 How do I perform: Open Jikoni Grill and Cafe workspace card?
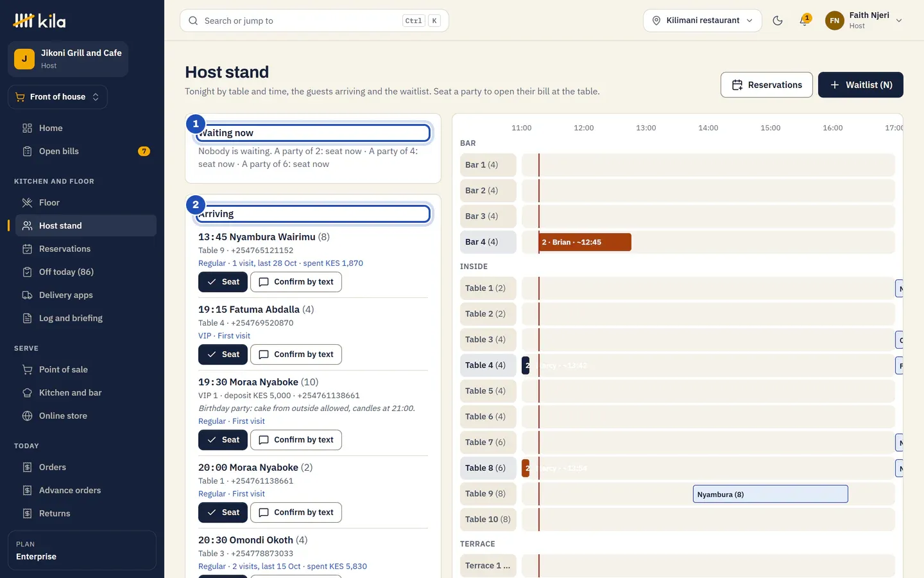68,59
